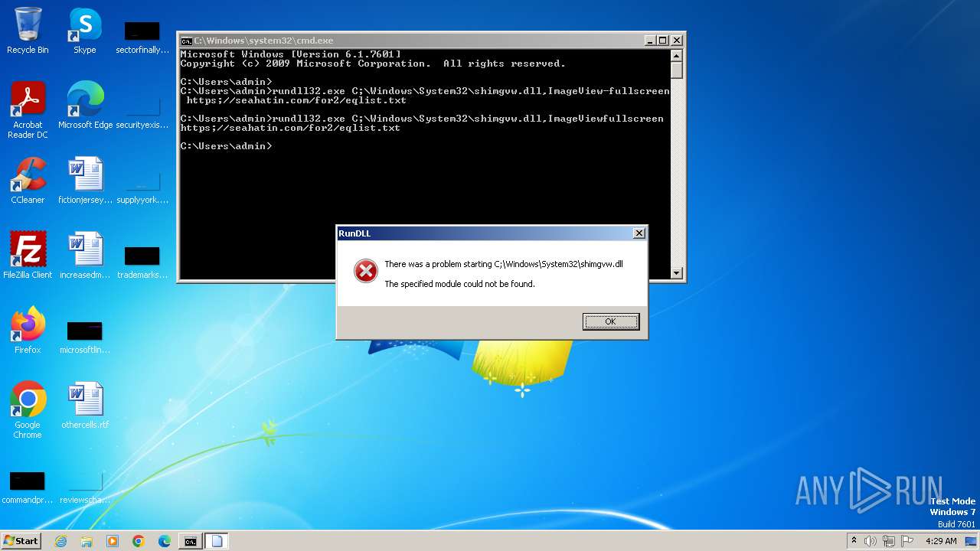Click OK in RunDLL error dialog
The width and height of the screenshot is (980, 551).
pos(610,321)
